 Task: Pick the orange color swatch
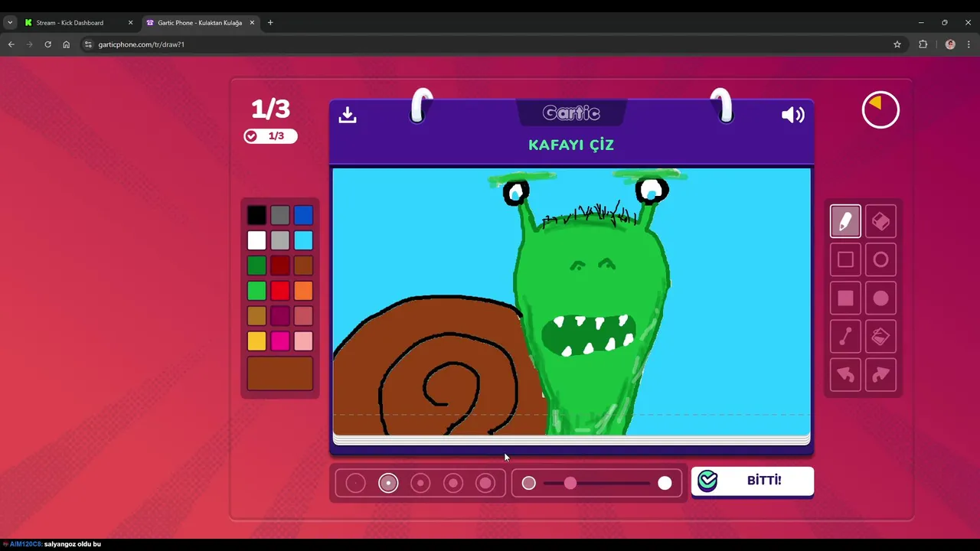point(303,291)
